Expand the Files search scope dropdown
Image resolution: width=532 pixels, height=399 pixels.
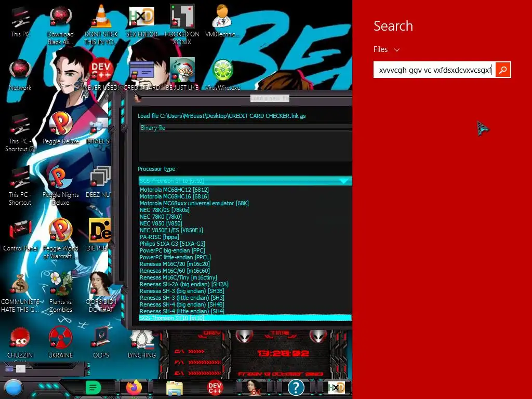(x=387, y=49)
